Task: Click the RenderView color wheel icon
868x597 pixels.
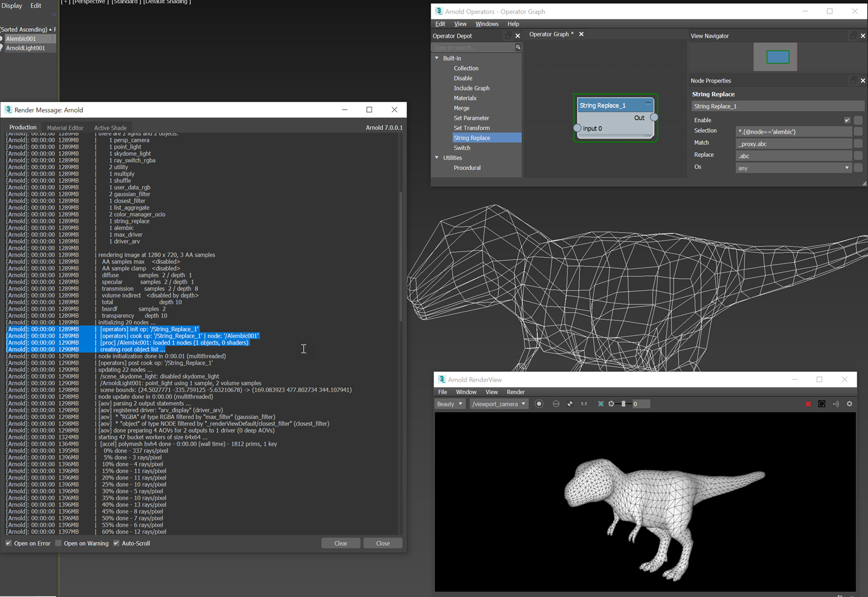Action: pos(570,404)
